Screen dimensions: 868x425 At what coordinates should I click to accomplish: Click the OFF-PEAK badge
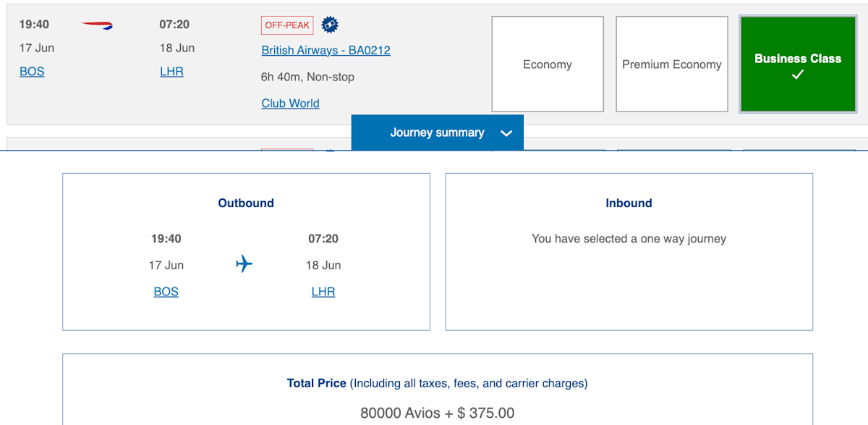tap(286, 24)
